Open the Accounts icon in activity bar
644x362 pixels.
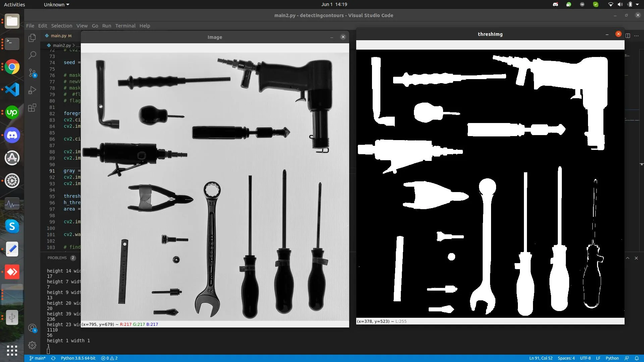[32, 328]
